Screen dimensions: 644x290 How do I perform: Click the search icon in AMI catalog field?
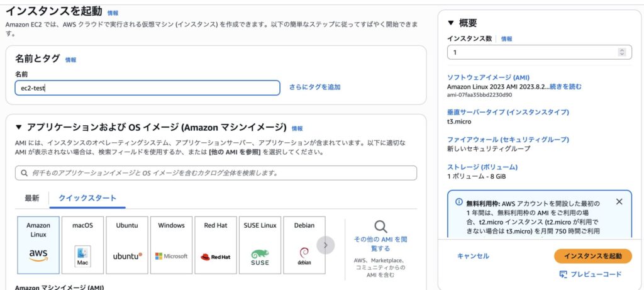click(x=25, y=173)
